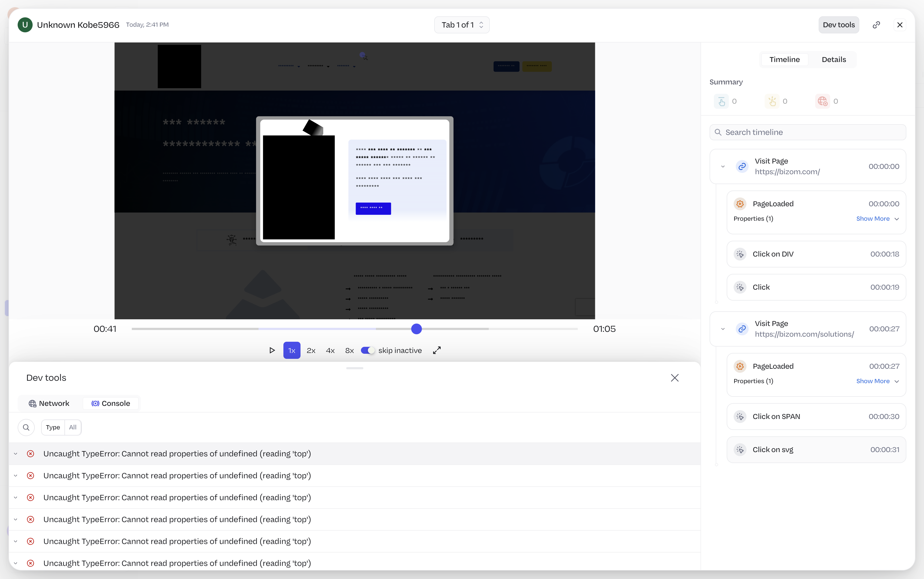The image size is (924, 579).
Task: Toggle the skip inactive switch
Action: [x=368, y=350]
